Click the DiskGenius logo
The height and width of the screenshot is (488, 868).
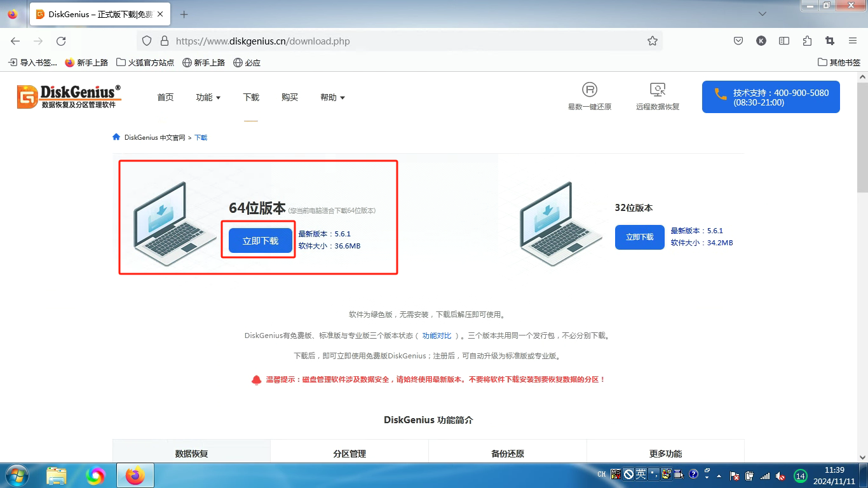[69, 97]
